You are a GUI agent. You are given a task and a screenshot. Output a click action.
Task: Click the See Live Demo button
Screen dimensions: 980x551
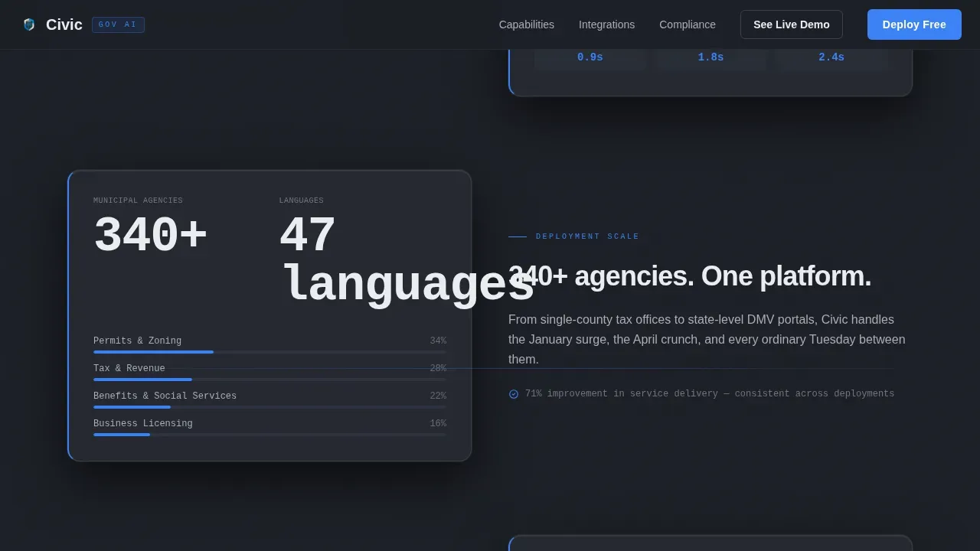792,24
